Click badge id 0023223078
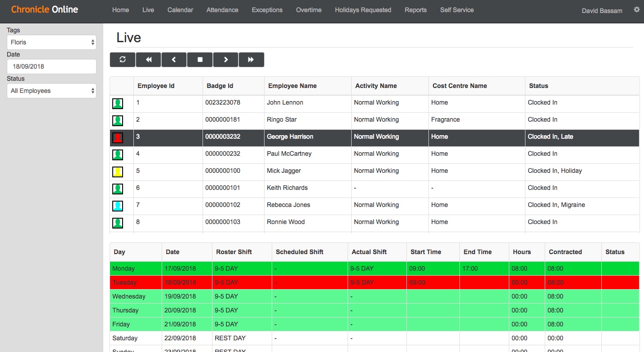This screenshot has height=352, width=644. tap(223, 103)
